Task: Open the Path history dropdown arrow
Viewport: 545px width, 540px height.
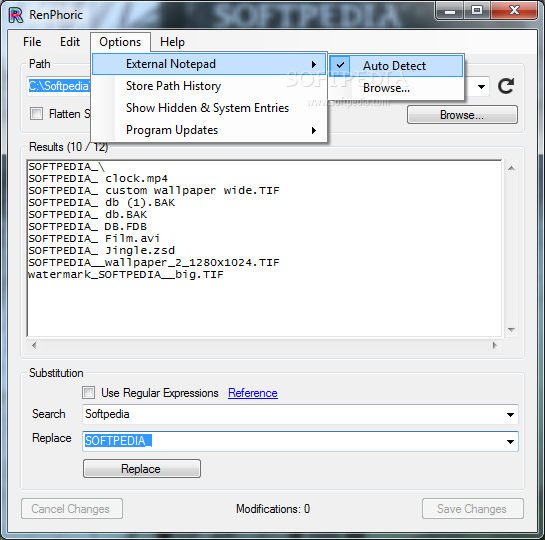Action: point(481,87)
